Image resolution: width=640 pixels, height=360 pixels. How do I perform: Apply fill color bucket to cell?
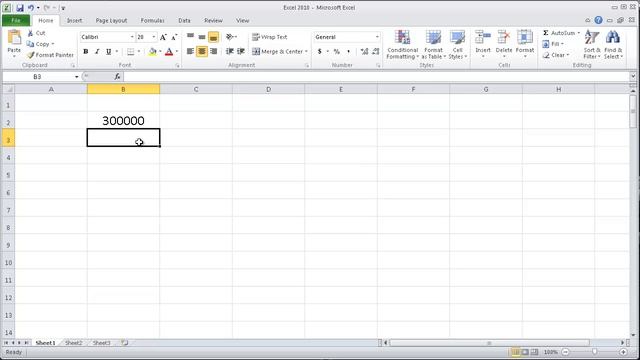coord(153,51)
